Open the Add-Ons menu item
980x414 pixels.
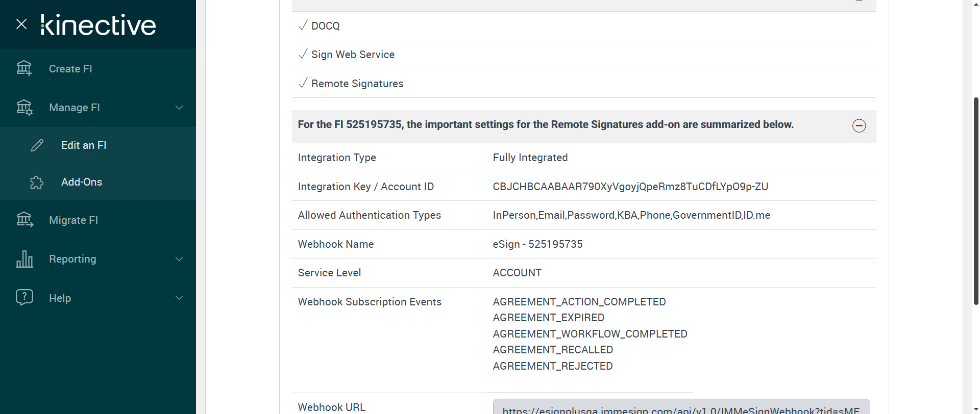82,182
